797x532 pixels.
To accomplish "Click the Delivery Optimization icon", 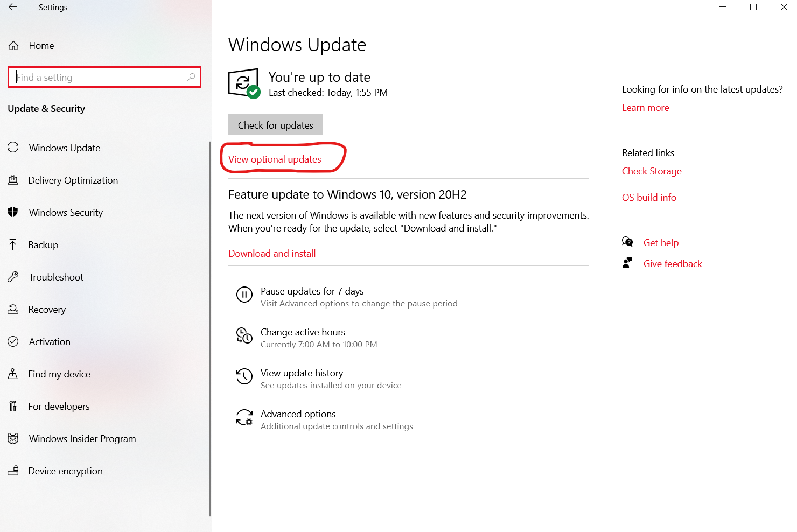I will click(x=13, y=180).
